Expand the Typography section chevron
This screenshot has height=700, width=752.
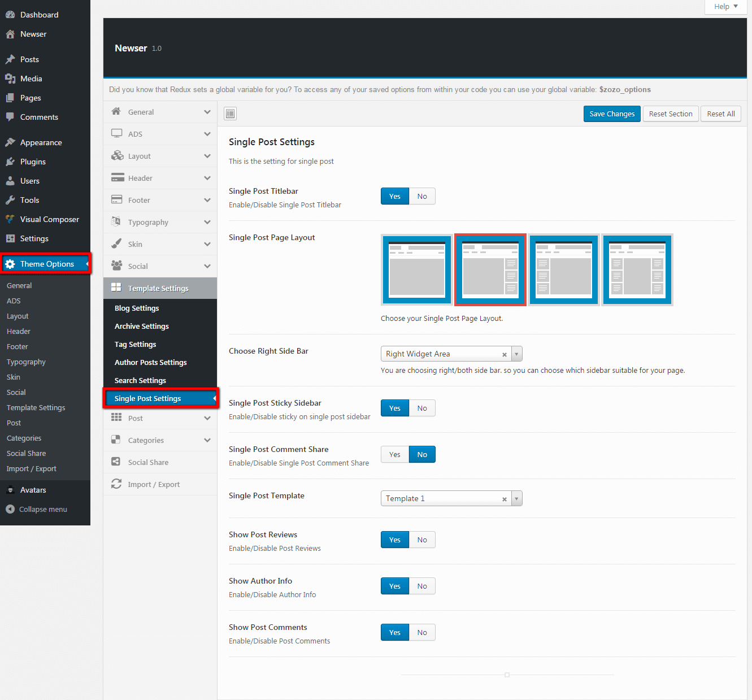(x=207, y=222)
